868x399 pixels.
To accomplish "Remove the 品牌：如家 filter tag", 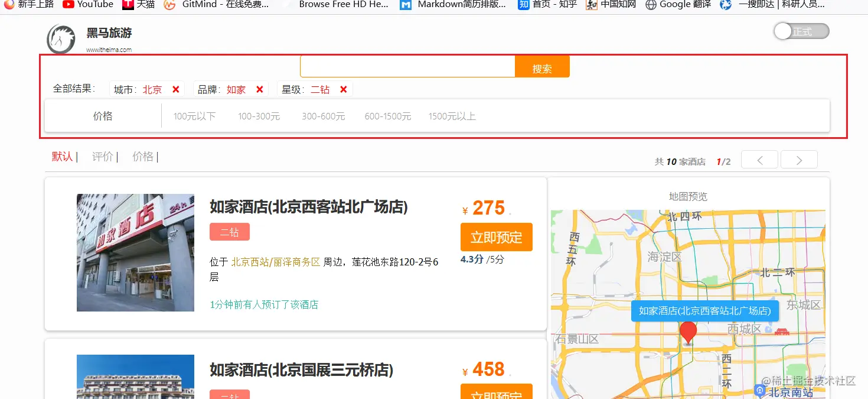I will point(259,89).
